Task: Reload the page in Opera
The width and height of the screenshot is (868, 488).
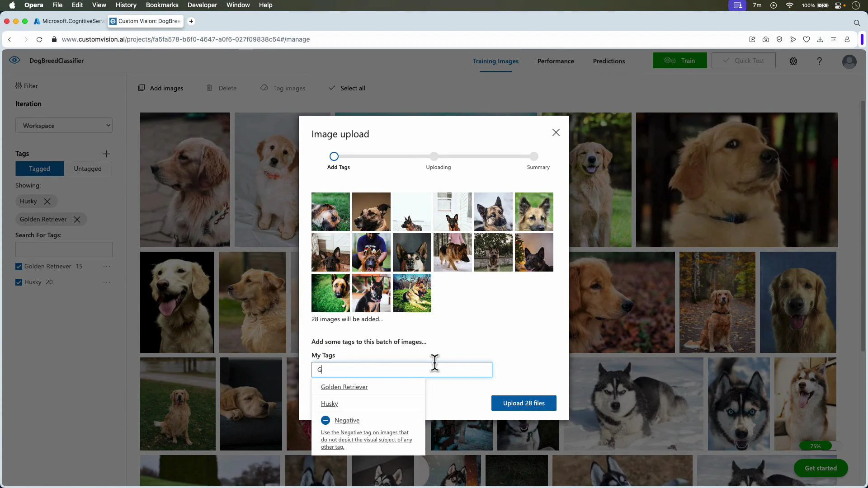Action: click(x=39, y=39)
